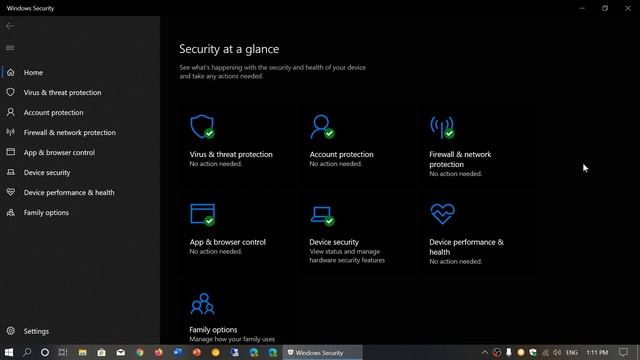Image resolution: width=640 pixels, height=360 pixels.
Task: Open File Explorer from the taskbar
Action: coord(82,352)
